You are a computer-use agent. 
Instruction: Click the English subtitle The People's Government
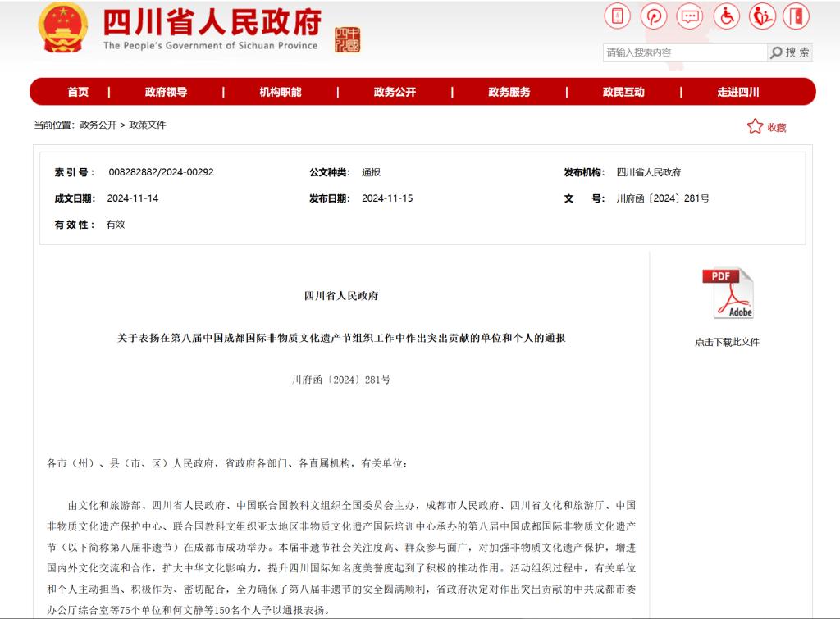tap(211, 46)
